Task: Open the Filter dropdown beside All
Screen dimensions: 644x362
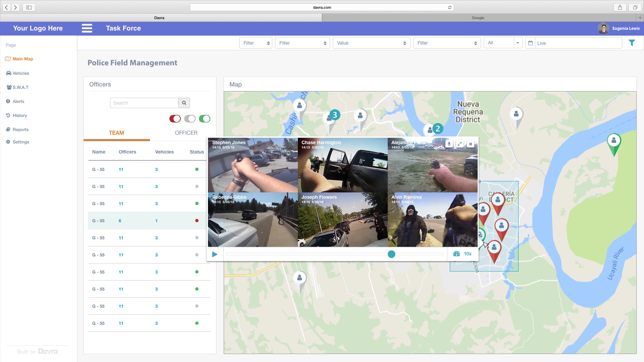Action: coord(447,43)
